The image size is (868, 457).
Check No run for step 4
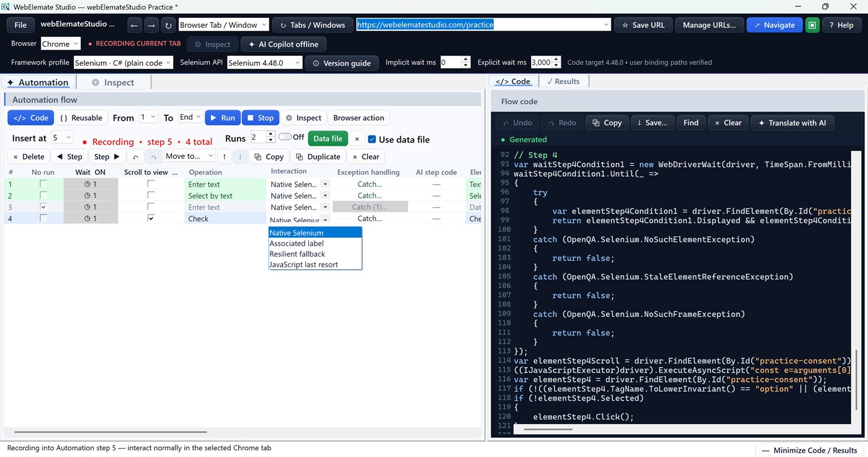coord(43,218)
